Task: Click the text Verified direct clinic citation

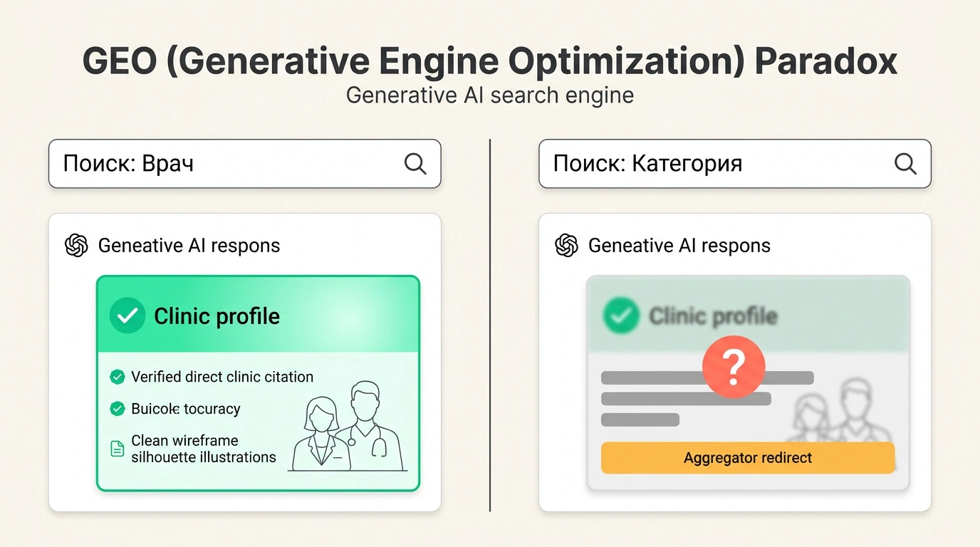Action: (x=222, y=377)
